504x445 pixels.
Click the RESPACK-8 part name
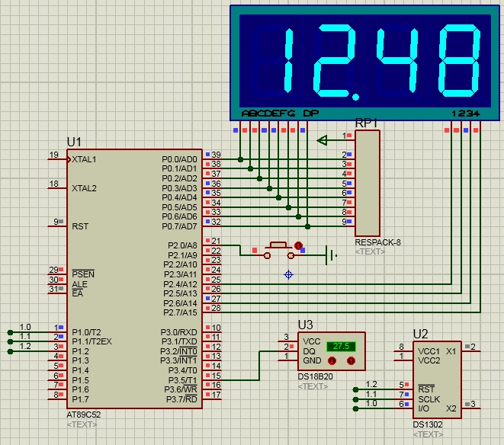pos(377,242)
